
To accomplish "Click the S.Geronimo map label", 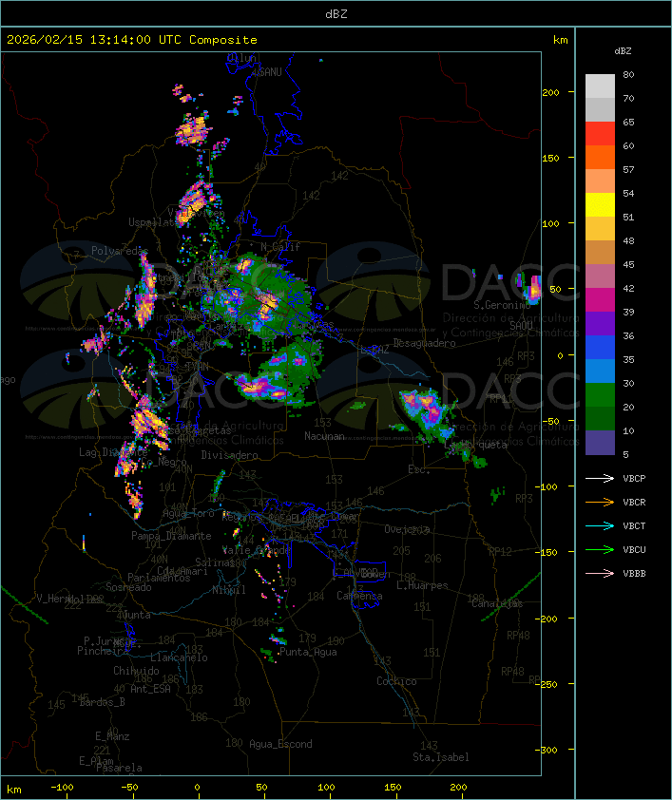I will [502, 305].
